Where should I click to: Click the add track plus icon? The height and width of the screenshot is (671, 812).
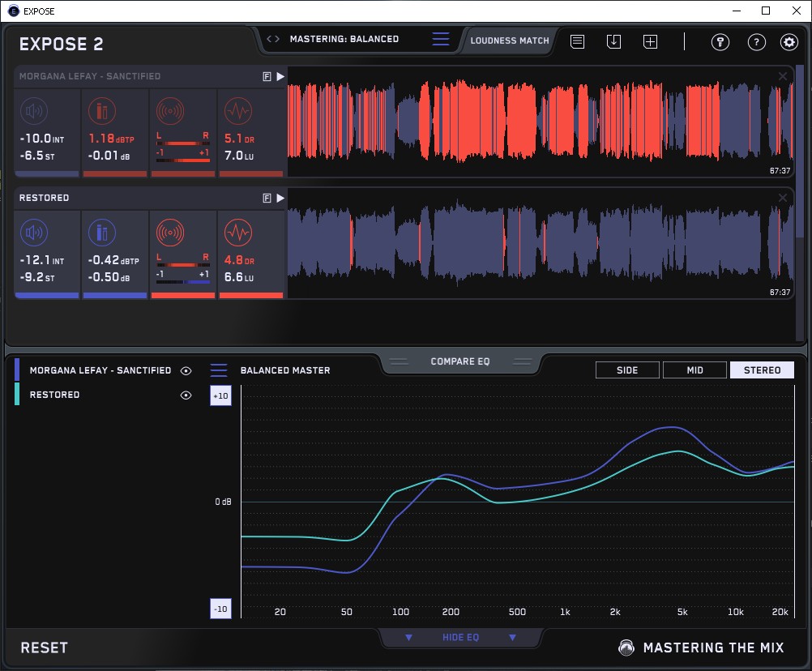tap(651, 41)
